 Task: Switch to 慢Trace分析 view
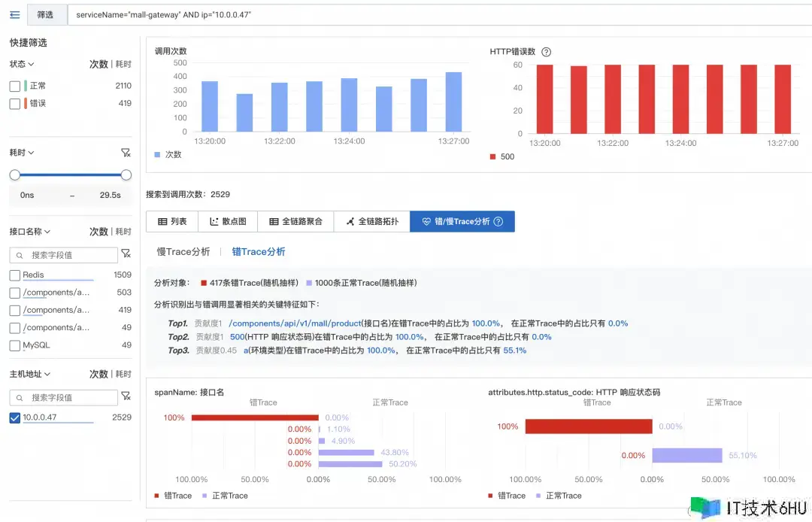(183, 252)
